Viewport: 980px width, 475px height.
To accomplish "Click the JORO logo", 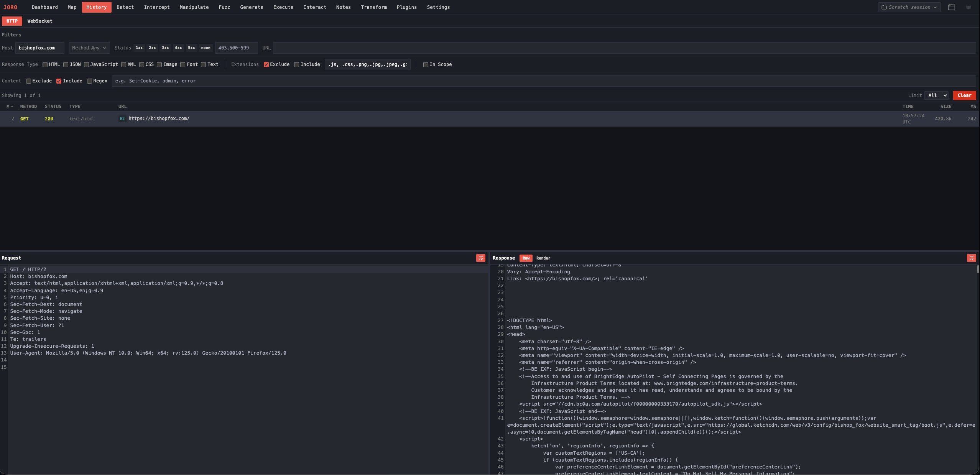I will 10,7.
